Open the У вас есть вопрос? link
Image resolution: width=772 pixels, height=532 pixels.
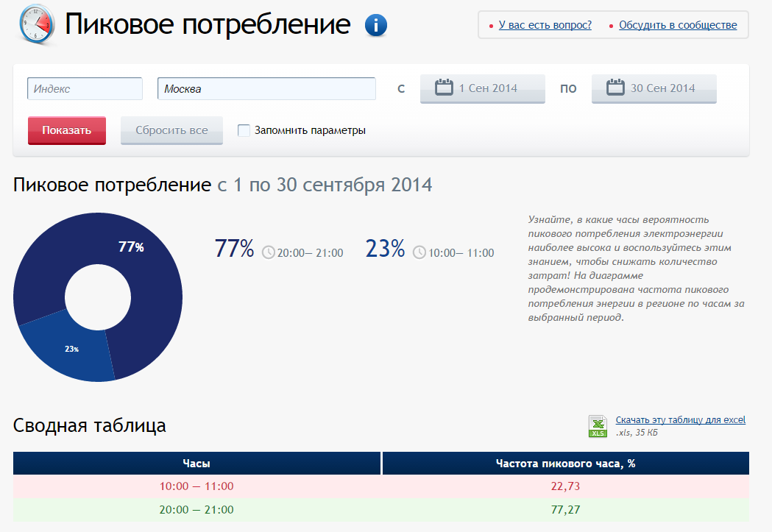tap(545, 24)
